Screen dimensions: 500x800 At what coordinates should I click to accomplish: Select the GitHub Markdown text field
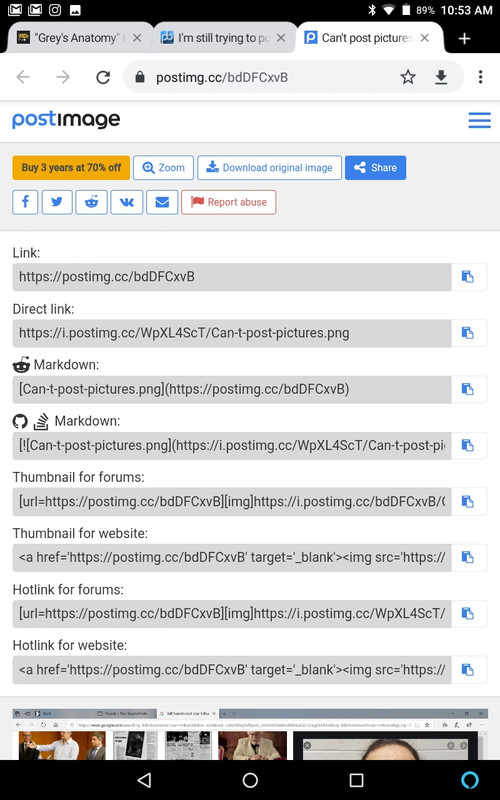(232, 445)
